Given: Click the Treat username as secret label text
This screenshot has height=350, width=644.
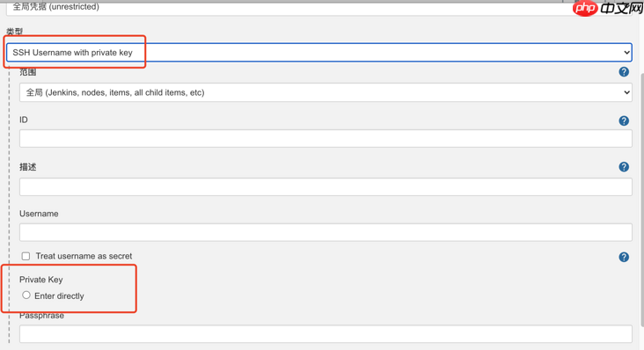Looking at the screenshot, I should (x=84, y=256).
